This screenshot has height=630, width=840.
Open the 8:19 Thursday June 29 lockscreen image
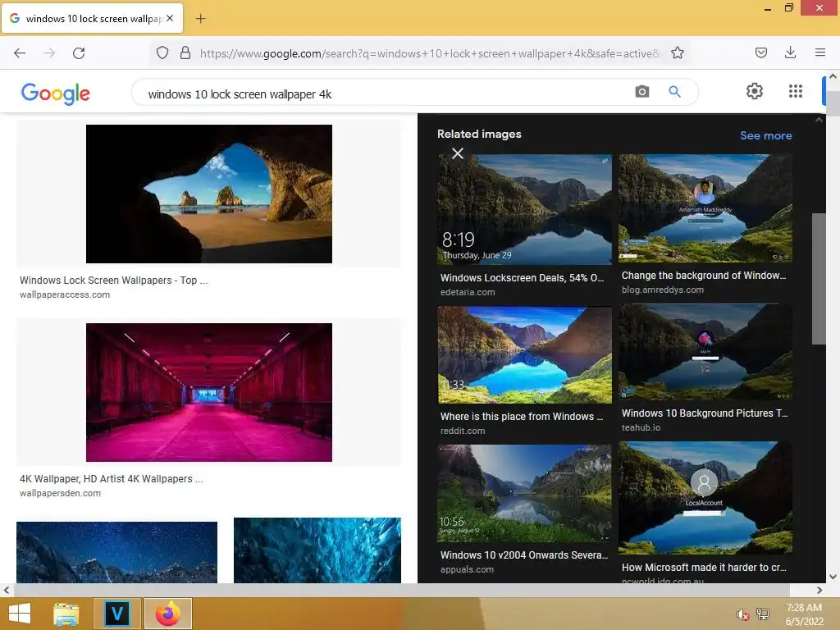click(524, 209)
